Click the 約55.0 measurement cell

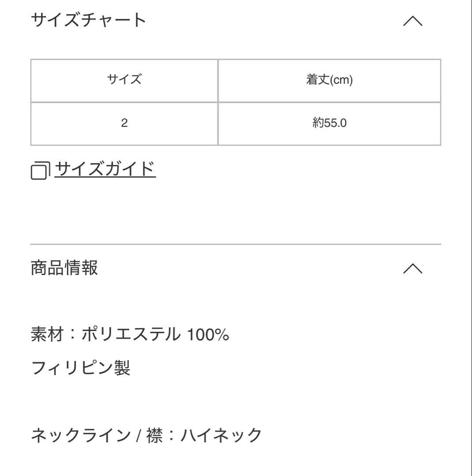[x=329, y=123]
